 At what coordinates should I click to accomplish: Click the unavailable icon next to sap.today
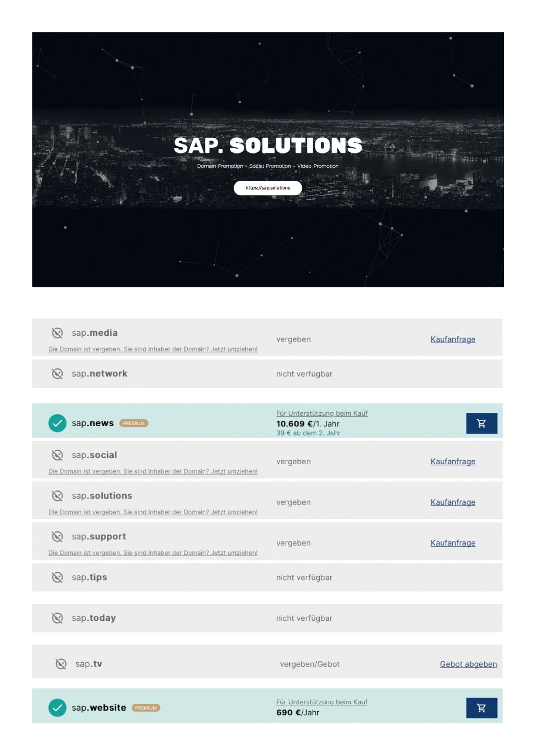pos(57,618)
